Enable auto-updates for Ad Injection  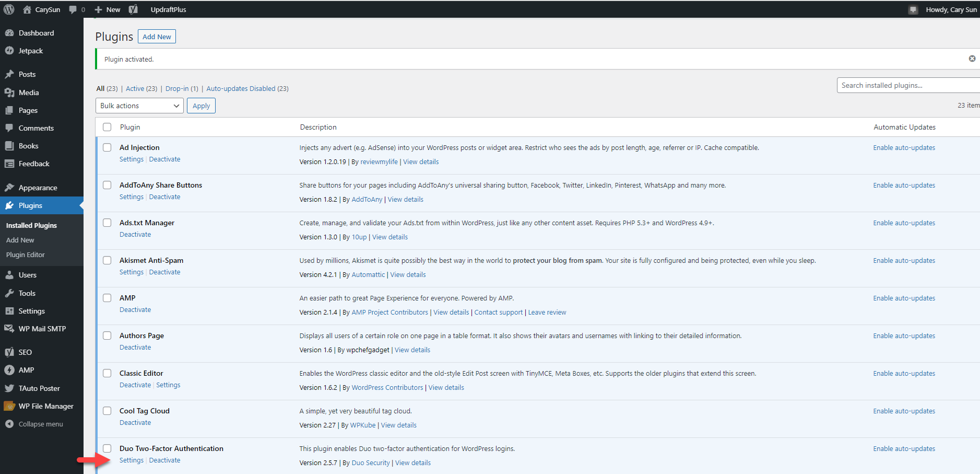(904, 148)
